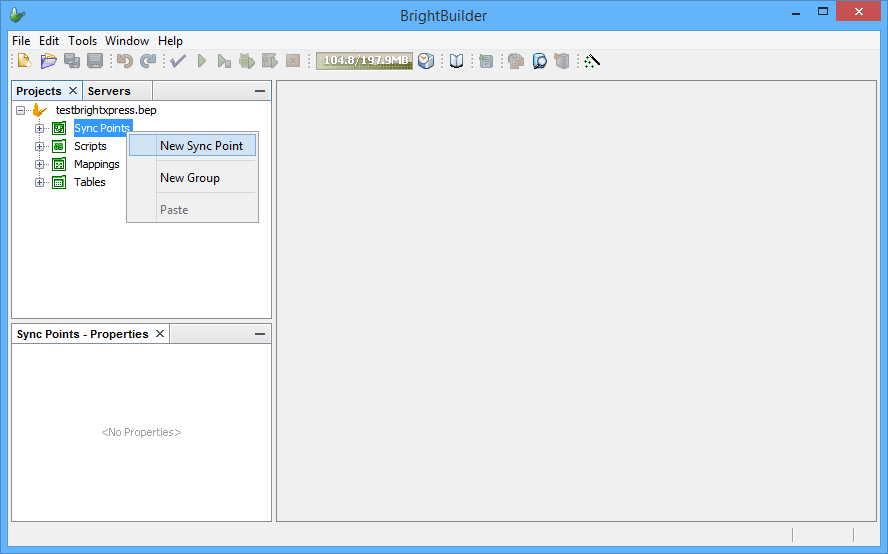
Task: Close the Projects tab
Action: [72, 91]
